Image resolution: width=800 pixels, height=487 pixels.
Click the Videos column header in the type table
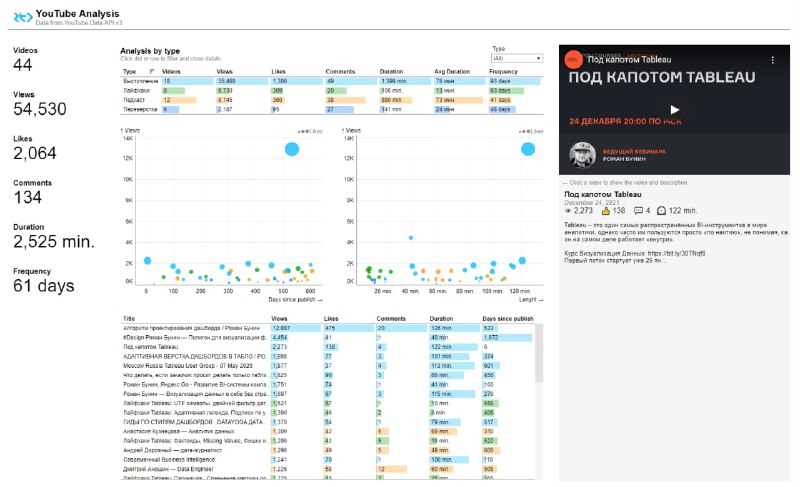tap(171, 71)
